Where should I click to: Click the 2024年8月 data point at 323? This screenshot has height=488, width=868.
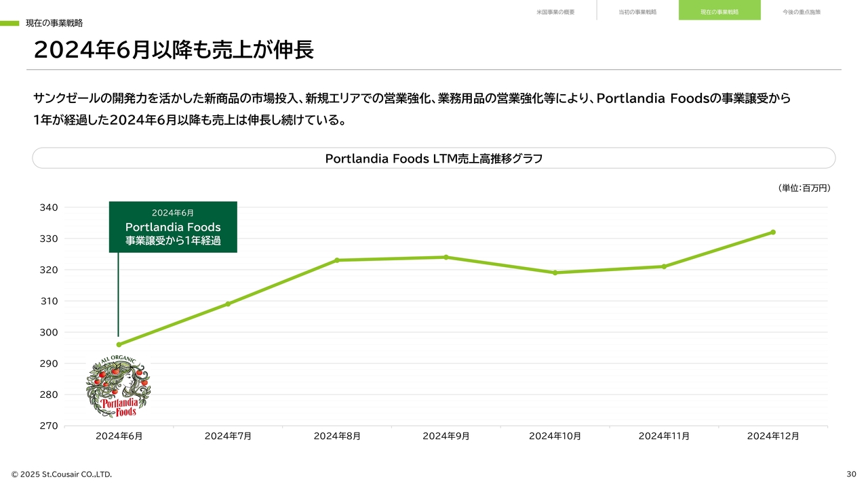337,260
